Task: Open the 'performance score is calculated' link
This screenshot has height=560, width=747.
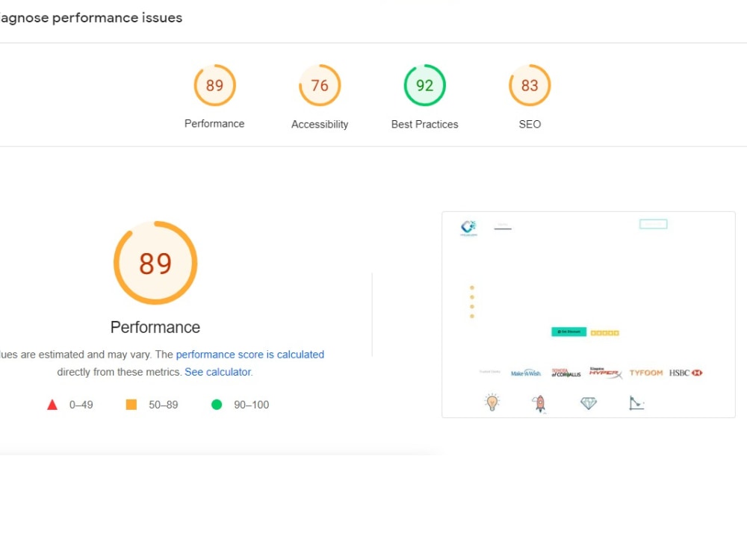Action: tap(249, 354)
